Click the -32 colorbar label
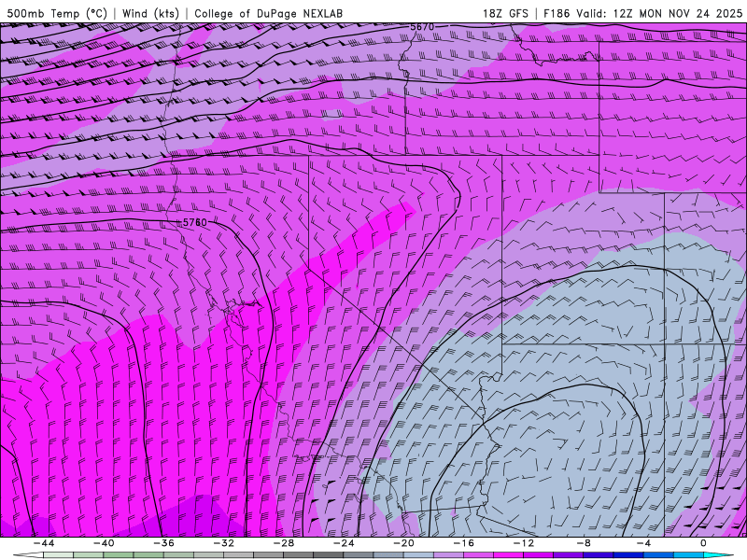 point(223,543)
